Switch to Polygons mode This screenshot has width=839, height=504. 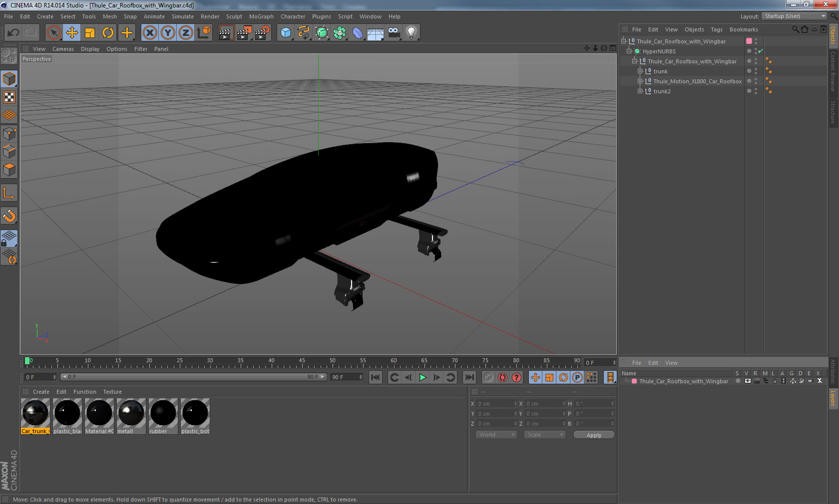coord(9,170)
